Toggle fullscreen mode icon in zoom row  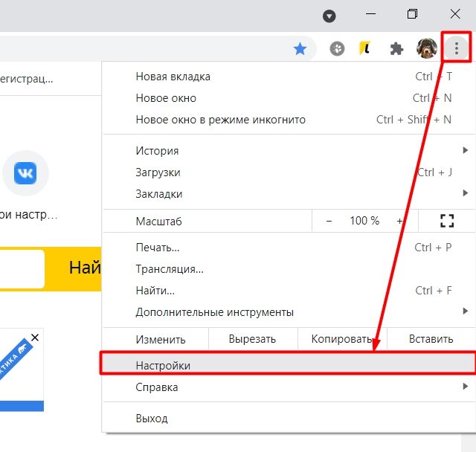446,221
